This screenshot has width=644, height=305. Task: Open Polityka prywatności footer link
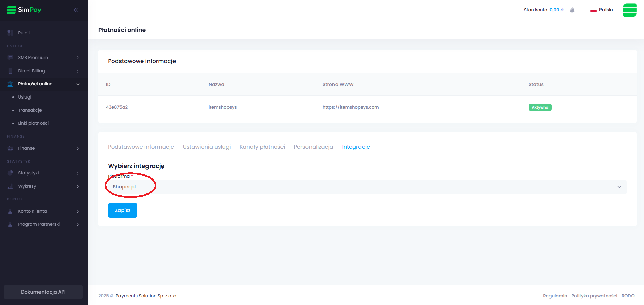click(x=594, y=296)
